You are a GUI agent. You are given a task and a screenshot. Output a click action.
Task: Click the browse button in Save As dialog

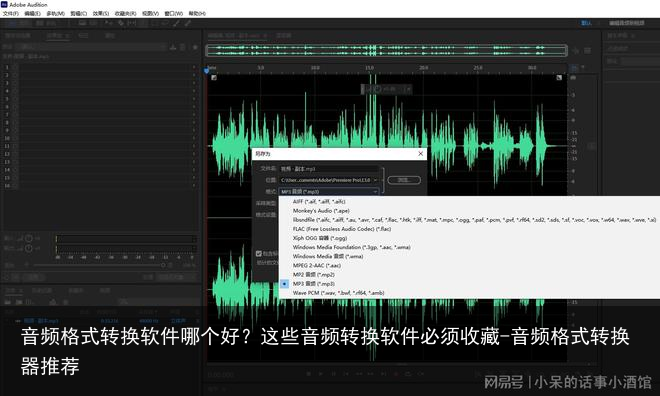coord(404,180)
